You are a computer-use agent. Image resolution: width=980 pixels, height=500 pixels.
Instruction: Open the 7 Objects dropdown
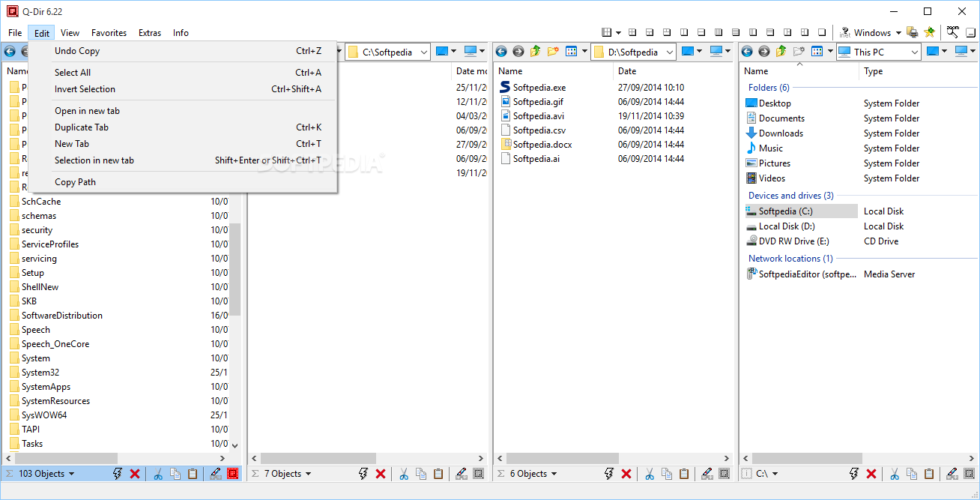tap(308, 474)
